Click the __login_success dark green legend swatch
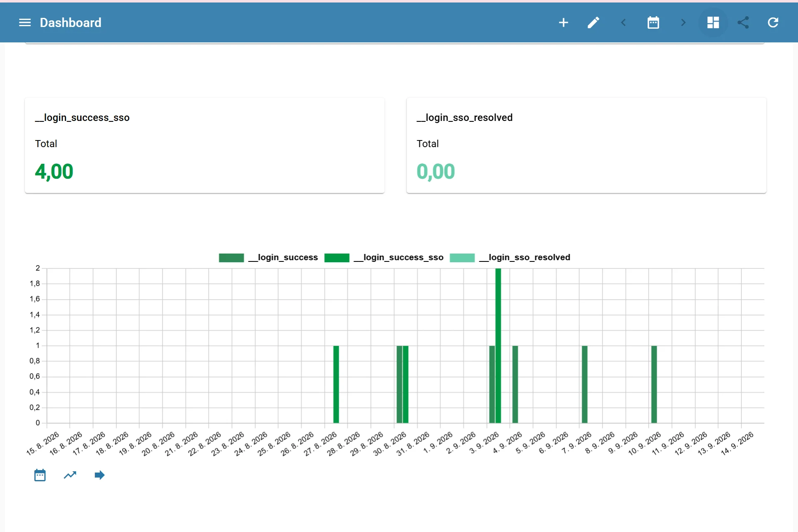The height and width of the screenshot is (532, 798). point(232,258)
